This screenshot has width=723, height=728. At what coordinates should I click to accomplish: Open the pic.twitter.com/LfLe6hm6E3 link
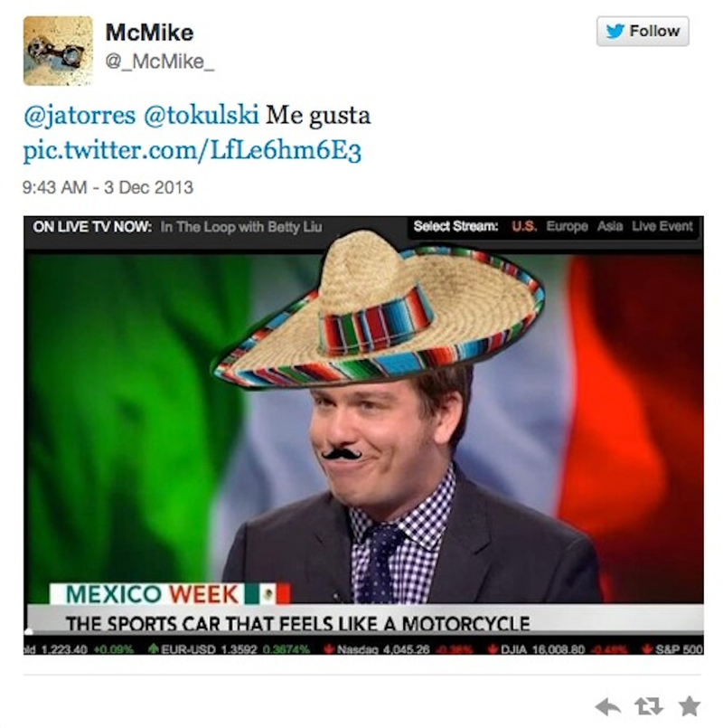pyautogui.click(x=192, y=151)
